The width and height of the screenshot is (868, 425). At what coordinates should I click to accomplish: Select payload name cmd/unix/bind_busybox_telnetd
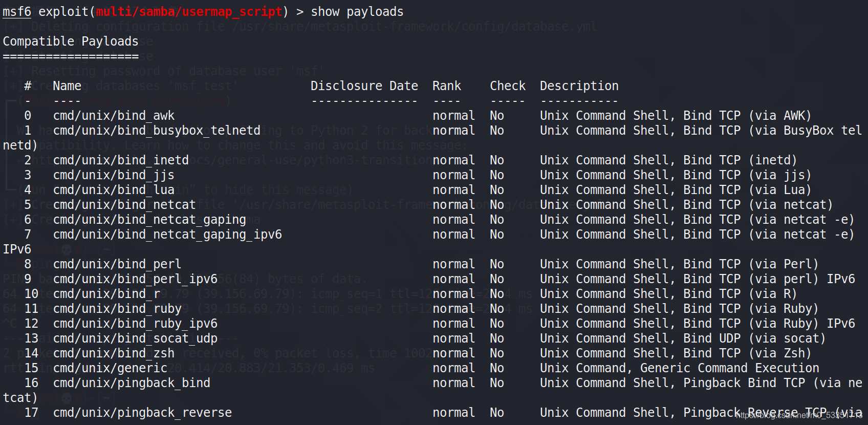[157, 131]
